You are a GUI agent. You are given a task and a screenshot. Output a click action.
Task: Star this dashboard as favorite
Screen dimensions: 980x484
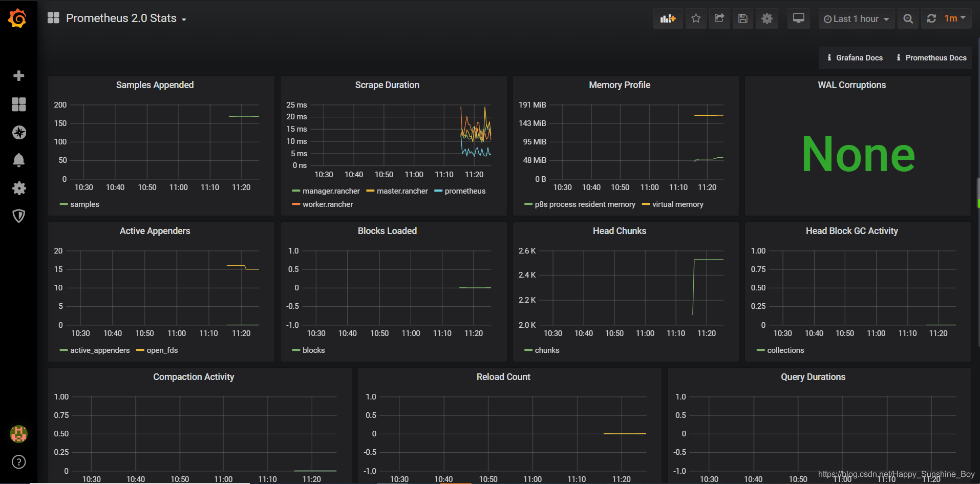[696, 18]
